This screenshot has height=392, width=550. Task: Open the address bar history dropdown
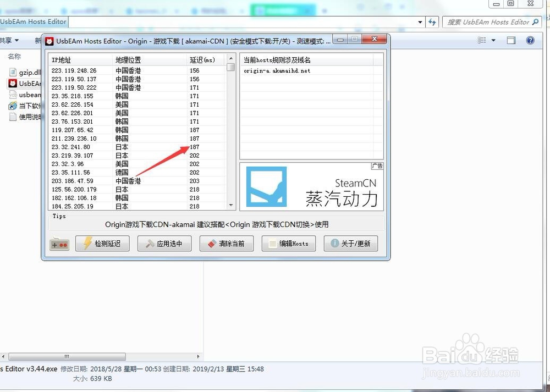tap(420, 22)
